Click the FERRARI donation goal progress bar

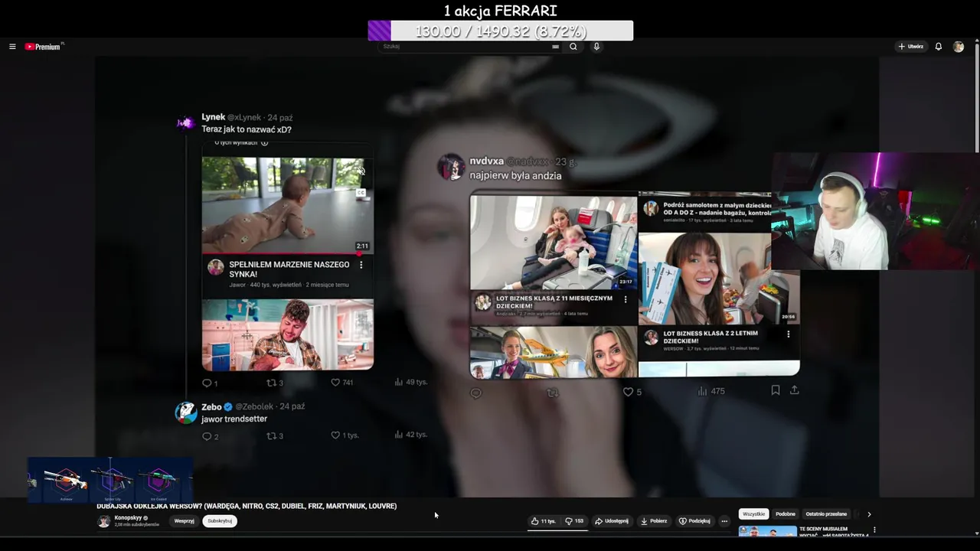(x=501, y=31)
